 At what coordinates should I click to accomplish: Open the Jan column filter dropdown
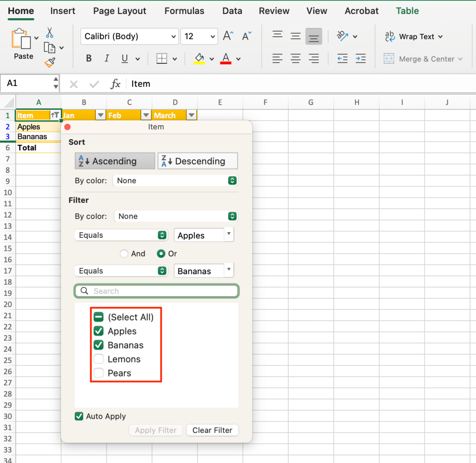[x=100, y=115]
